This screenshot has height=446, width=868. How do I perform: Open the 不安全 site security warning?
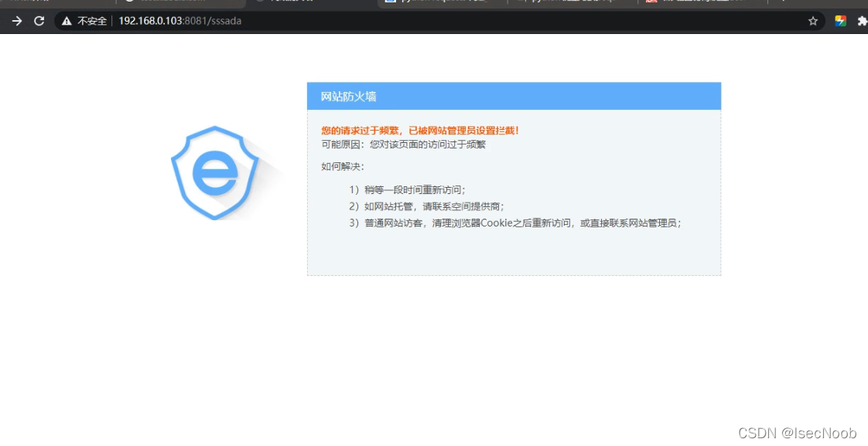[84, 21]
